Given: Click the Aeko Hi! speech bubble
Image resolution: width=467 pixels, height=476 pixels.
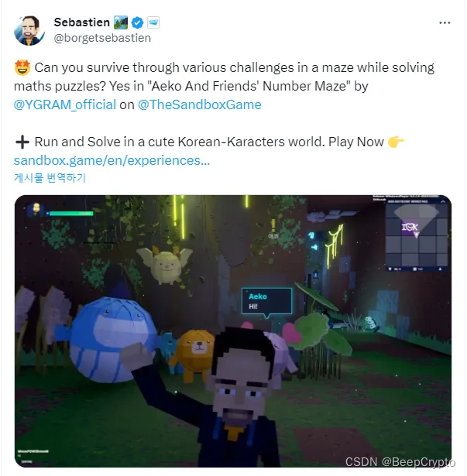Looking at the screenshot, I should [x=266, y=303].
